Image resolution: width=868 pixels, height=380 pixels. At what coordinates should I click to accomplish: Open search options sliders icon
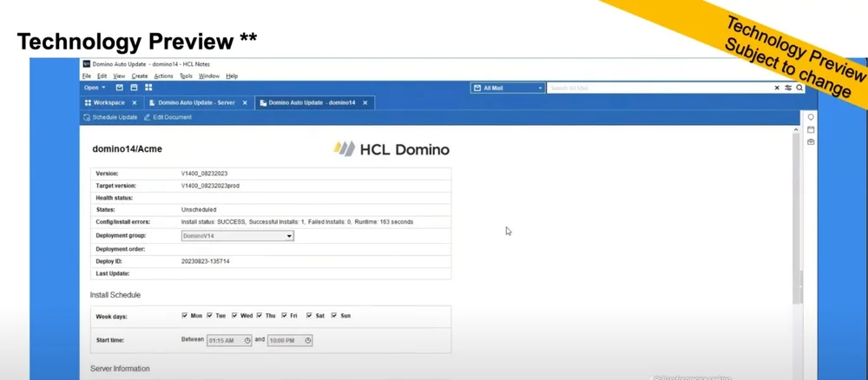coord(788,88)
